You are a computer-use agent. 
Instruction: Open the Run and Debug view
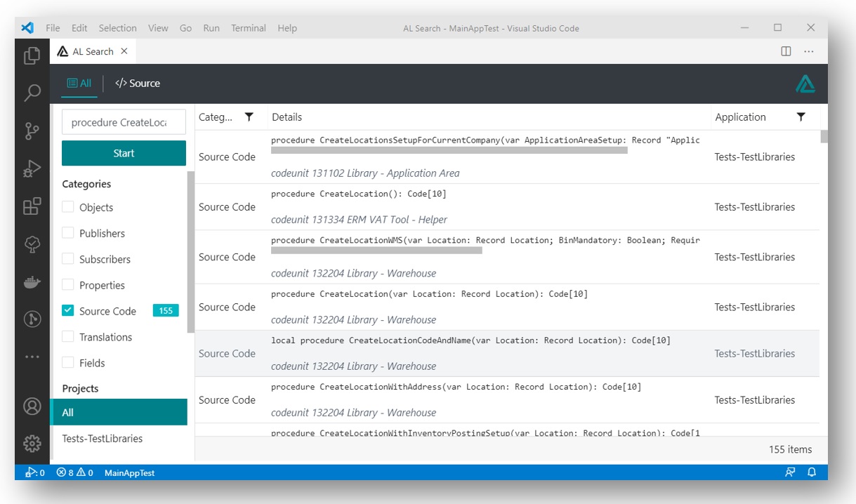click(x=32, y=168)
